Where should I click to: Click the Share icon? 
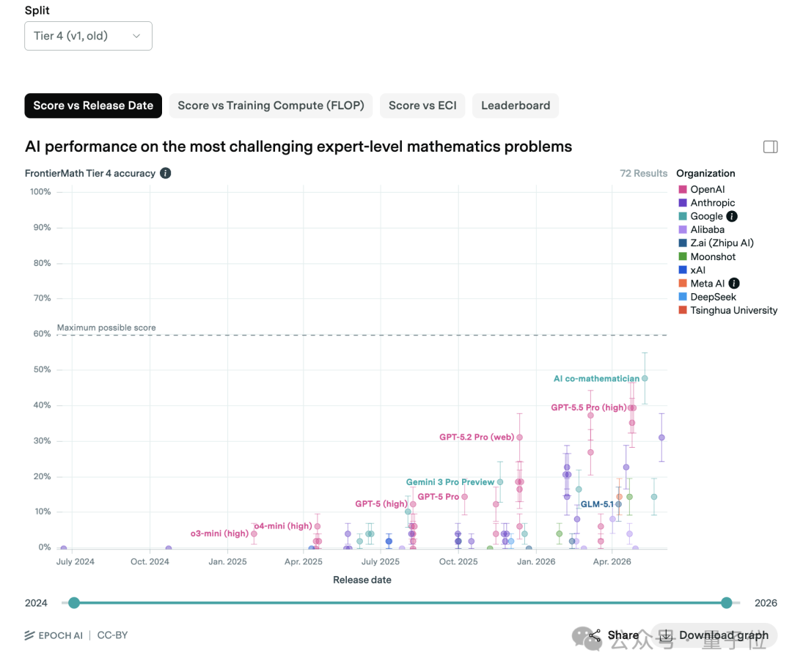595,635
